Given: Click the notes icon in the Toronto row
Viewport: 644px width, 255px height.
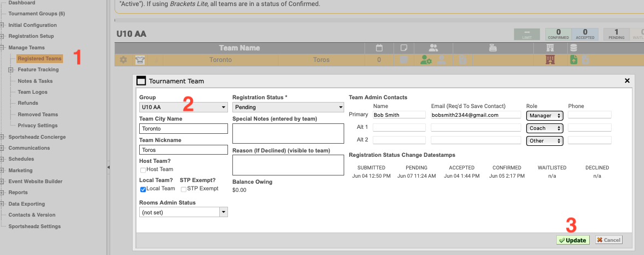Looking at the screenshot, I should pyautogui.click(x=404, y=60).
